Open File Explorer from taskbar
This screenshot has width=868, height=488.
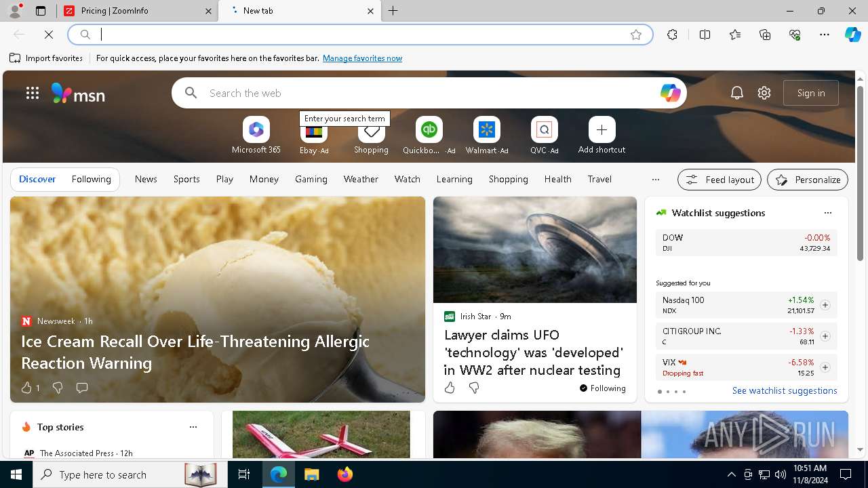(311, 474)
